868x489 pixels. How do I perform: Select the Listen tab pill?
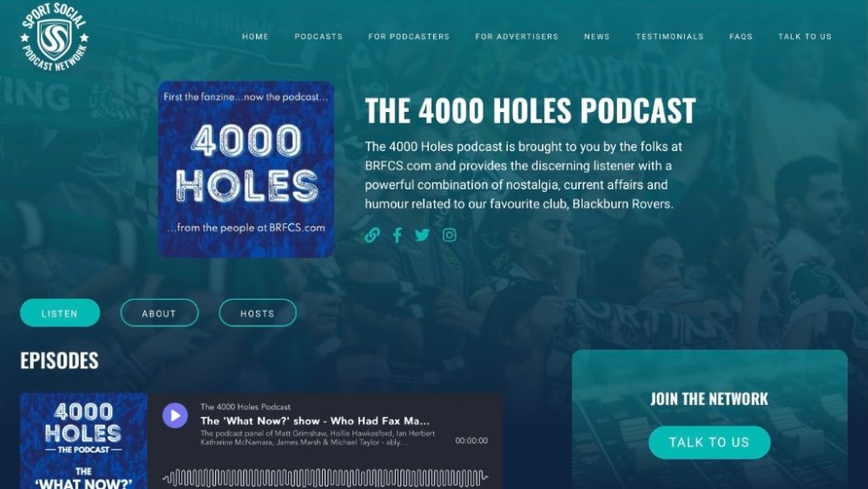(60, 313)
